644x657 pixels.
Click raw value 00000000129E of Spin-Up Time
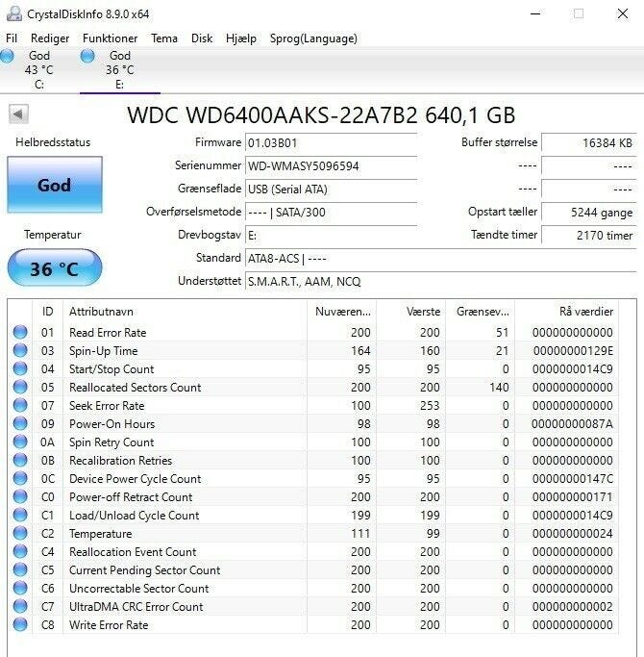573,351
